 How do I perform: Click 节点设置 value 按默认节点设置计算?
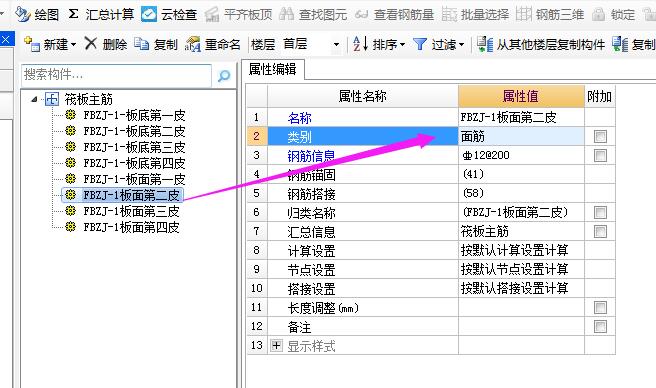521,269
